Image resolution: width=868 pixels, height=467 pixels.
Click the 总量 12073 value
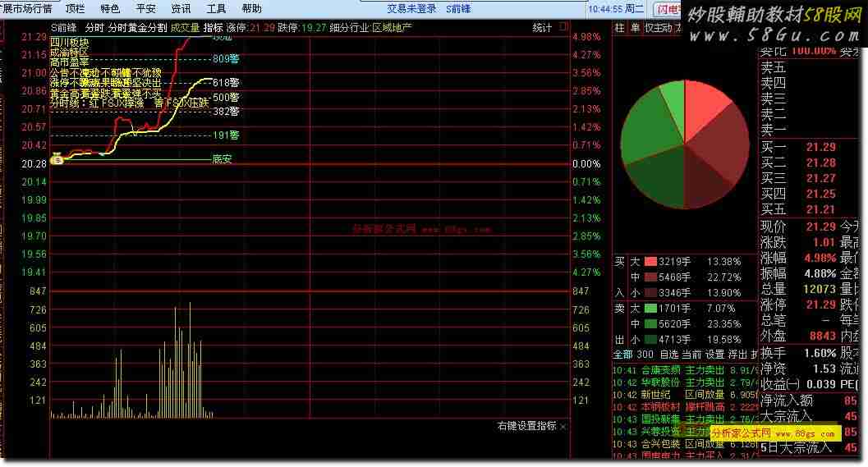click(820, 289)
